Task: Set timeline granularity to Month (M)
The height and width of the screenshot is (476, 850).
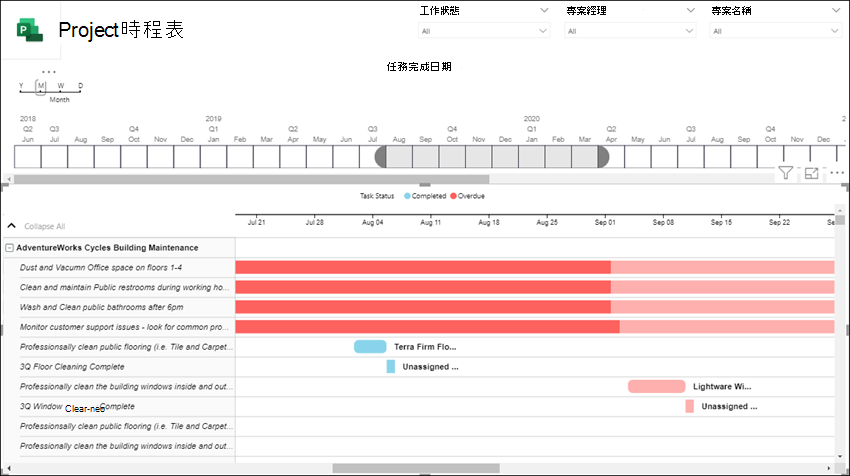Action: pyautogui.click(x=41, y=86)
